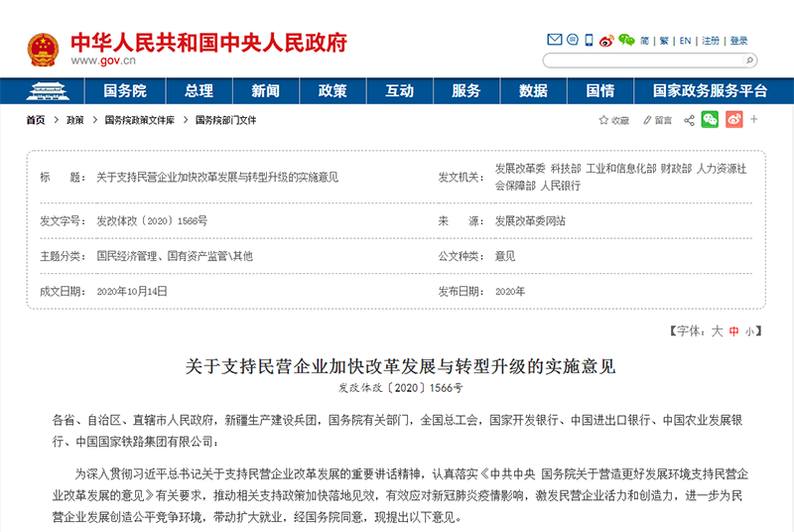Click the national emblem logo

pyautogui.click(x=43, y=50)
